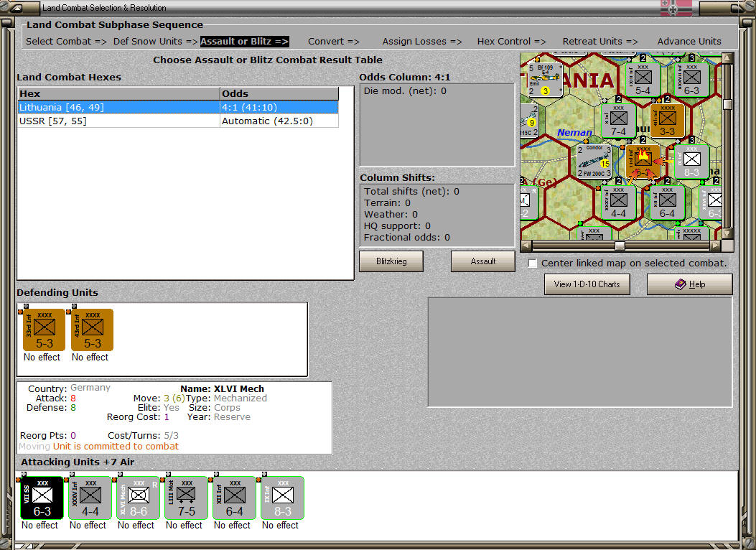This screenshot has height=550, width=756.
Task: Click the map vertical scrollbar thumb
Action: (x=728, y=105)
